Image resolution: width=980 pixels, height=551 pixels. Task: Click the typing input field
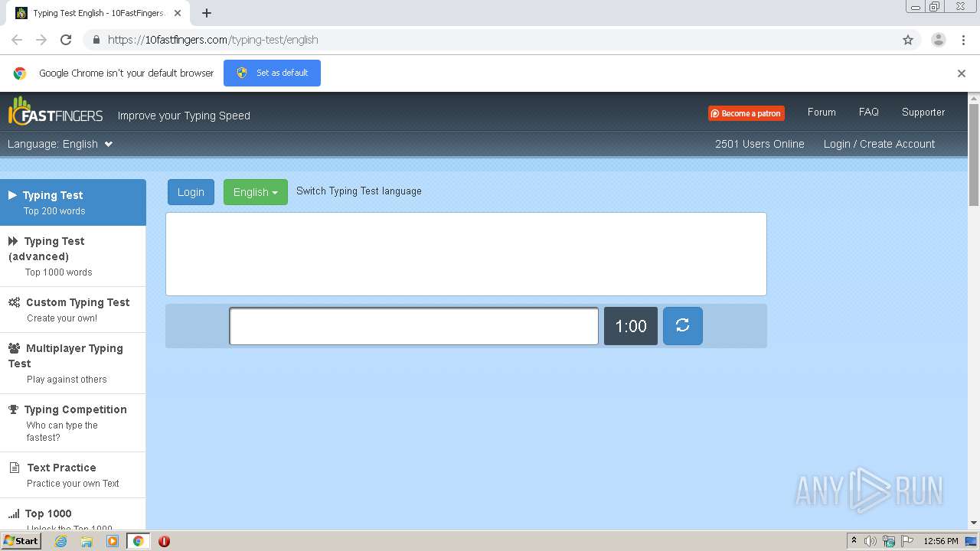[x=413, y=326]
